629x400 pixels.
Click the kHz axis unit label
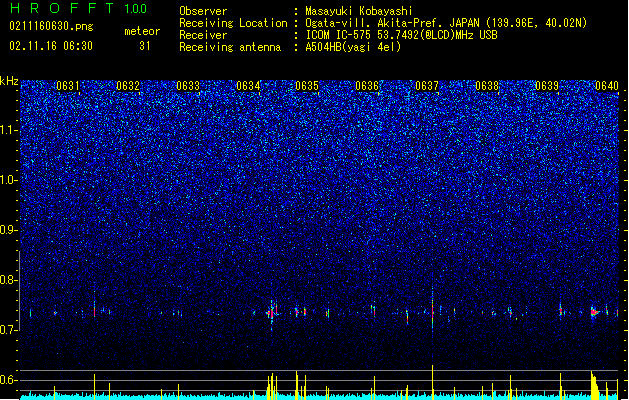[9, 81]
